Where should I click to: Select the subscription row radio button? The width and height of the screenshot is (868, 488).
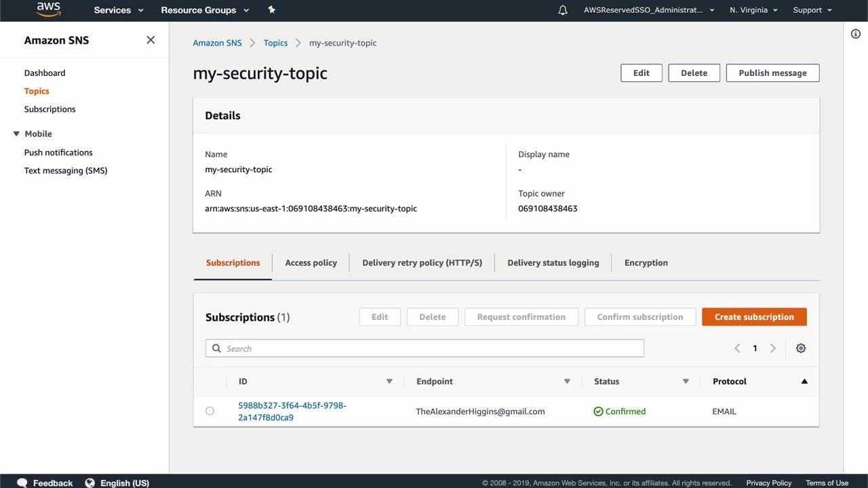[210, 411]
